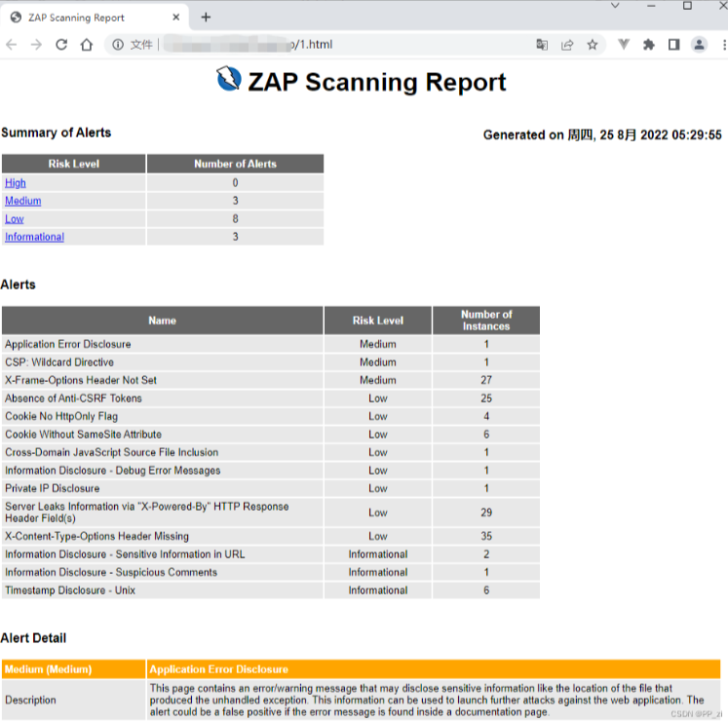
Task: Bookmark this page with star icon
Action: (x=592, y=45)
